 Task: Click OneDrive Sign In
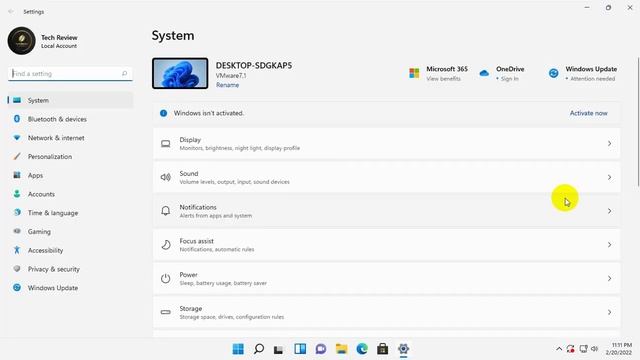[x=509, y=78]
